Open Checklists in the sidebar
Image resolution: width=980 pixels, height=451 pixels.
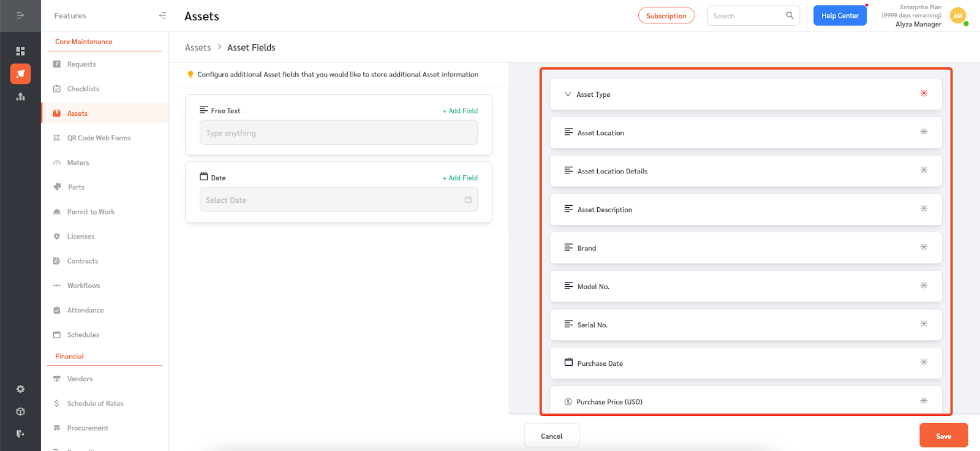click(x=83, y=89)
